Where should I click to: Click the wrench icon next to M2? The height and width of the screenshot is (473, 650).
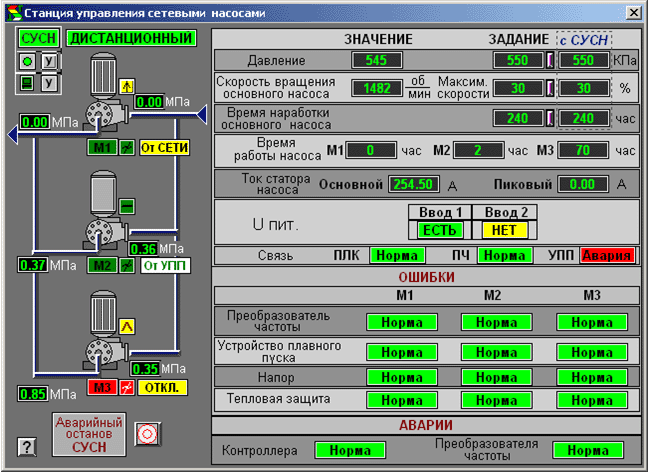(x=127, y=265)
